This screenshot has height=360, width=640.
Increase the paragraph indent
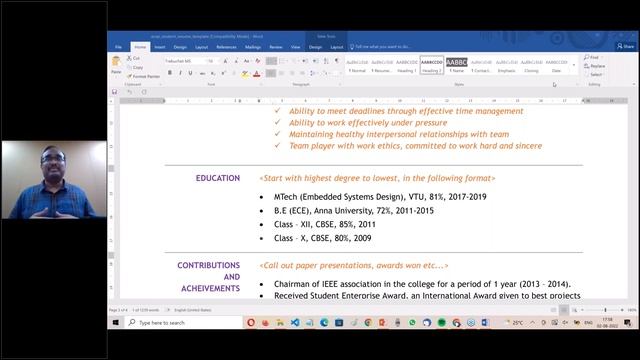coord(315,61)
